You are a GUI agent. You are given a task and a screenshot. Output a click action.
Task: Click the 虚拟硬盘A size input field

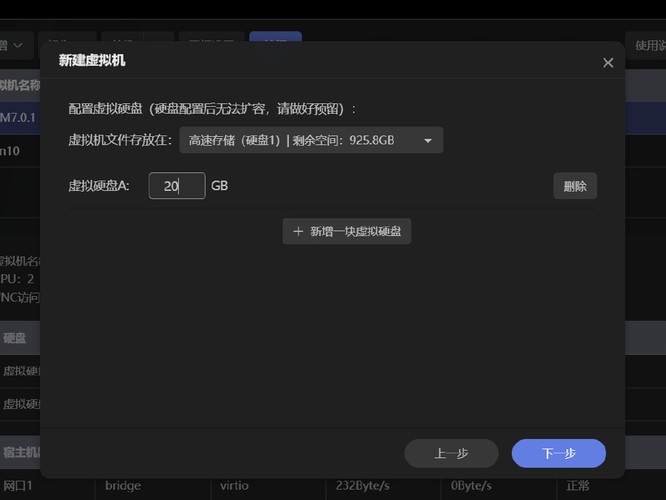pos(177,186)
